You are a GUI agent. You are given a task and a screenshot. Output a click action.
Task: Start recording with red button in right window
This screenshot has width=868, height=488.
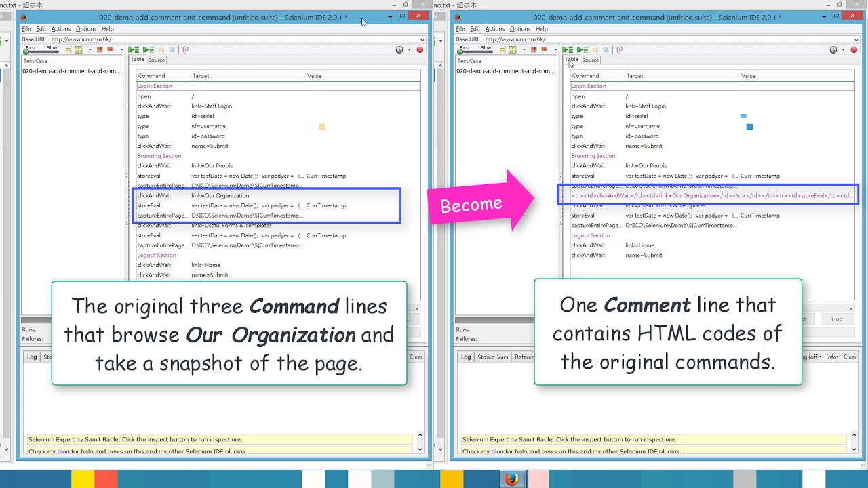point(854,49)
